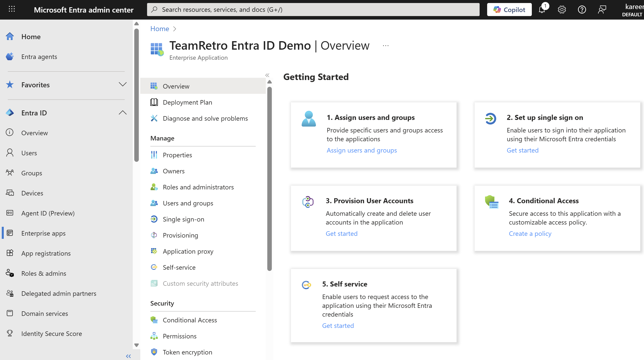Collapse the Entra ID section chevron
This screenshot has width=644, height=360.
tap(122, 113)
